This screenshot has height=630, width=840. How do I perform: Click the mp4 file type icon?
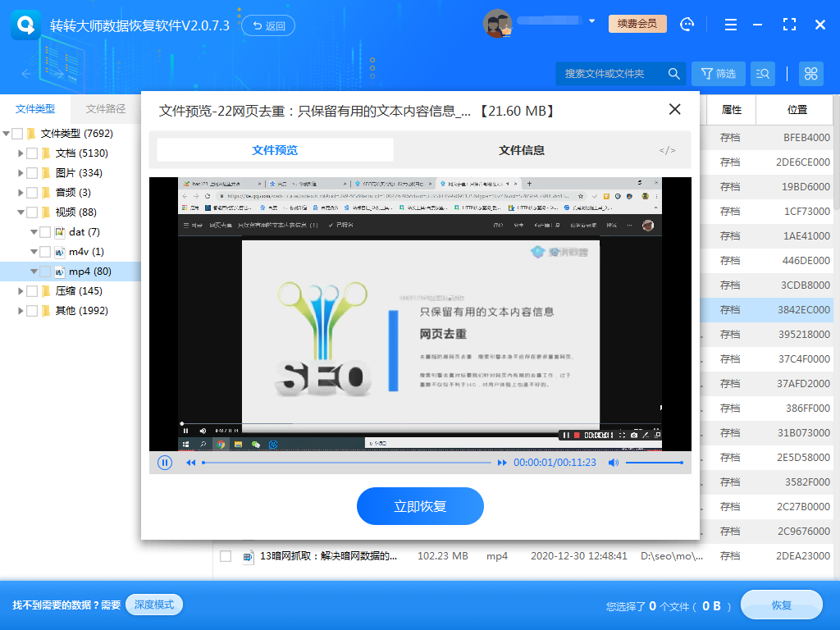[60, 272]
